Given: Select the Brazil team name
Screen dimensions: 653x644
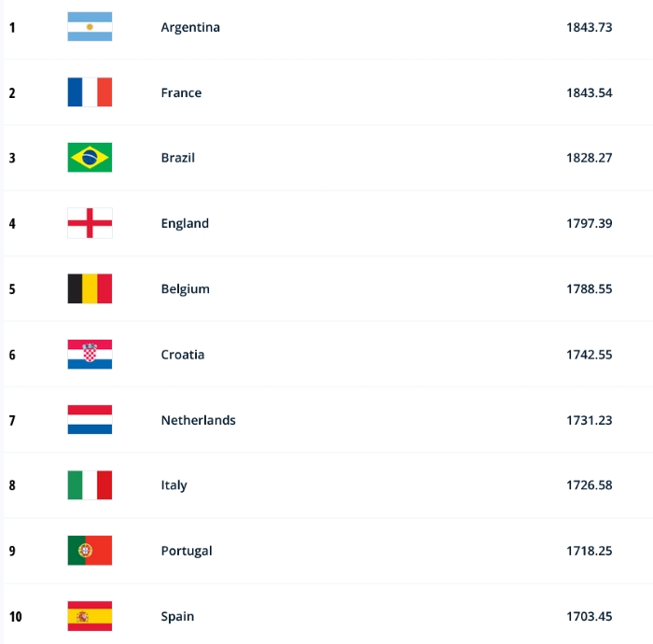Looking at the screenshot, I should [178, 158].
